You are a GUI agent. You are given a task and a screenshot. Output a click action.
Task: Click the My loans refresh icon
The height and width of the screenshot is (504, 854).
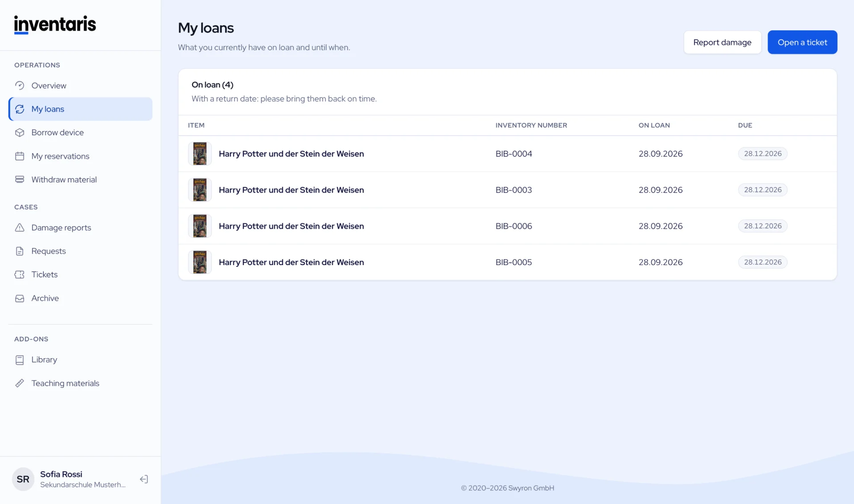pyautogui.click(x=20, y=109)
